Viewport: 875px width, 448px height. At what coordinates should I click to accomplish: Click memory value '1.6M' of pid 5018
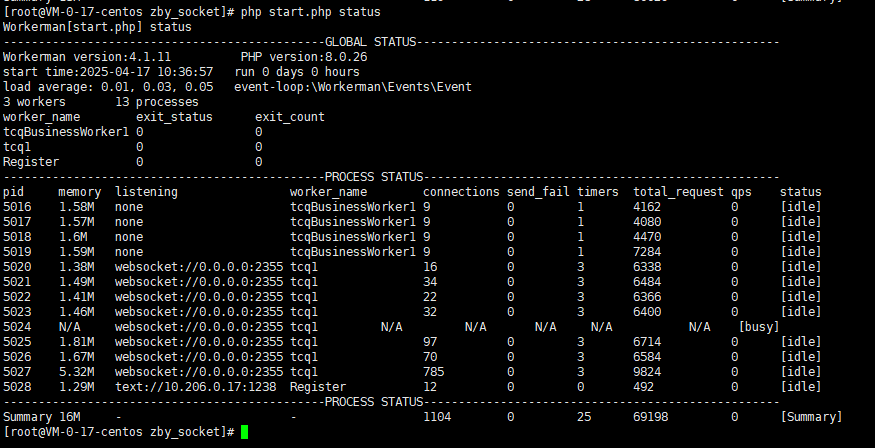point(73,237)
